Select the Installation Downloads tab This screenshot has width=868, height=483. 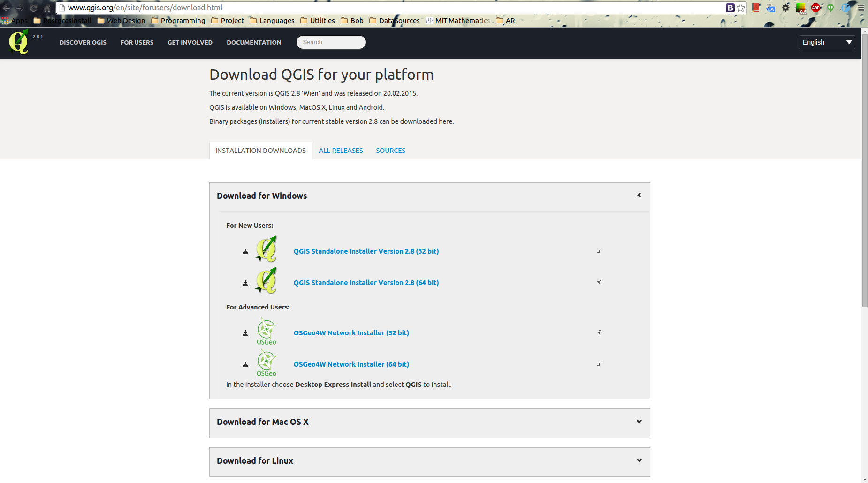(260, 151)
